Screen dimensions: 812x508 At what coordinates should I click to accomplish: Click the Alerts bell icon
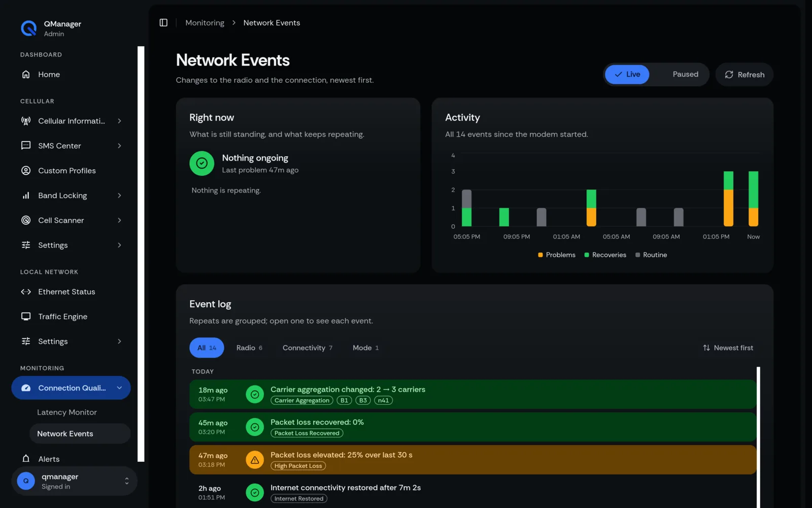pos(26,459)
